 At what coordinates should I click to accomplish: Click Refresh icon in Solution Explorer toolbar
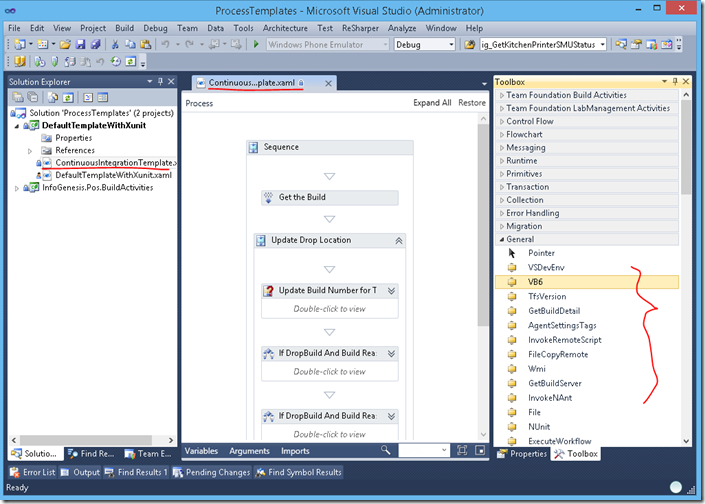point(68,97)
